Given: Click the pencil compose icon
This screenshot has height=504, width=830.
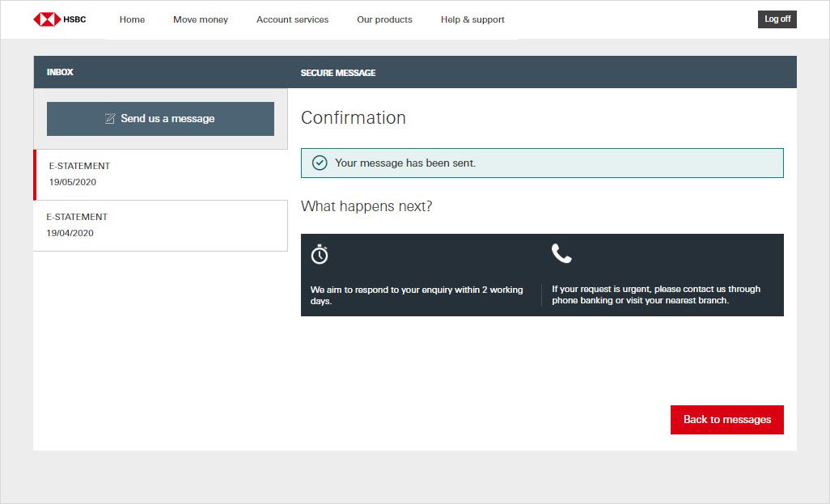Looking at the screenshot, I should (109, 119).
